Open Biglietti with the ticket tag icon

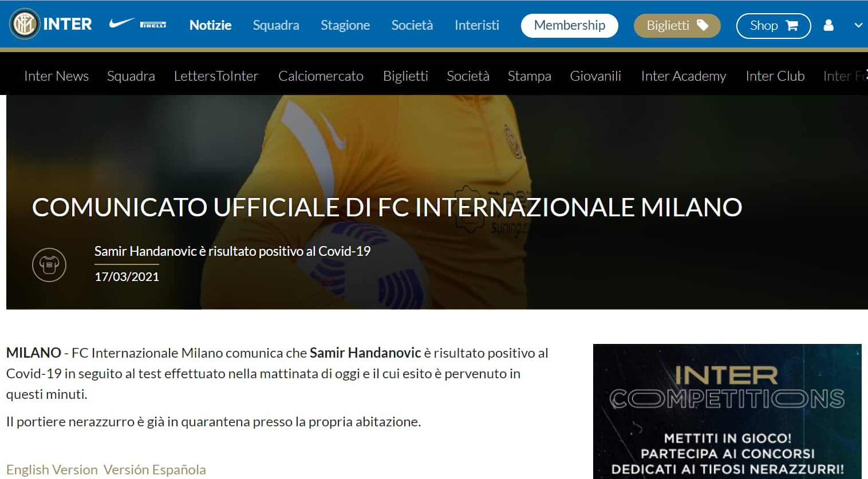click(676, 26)
